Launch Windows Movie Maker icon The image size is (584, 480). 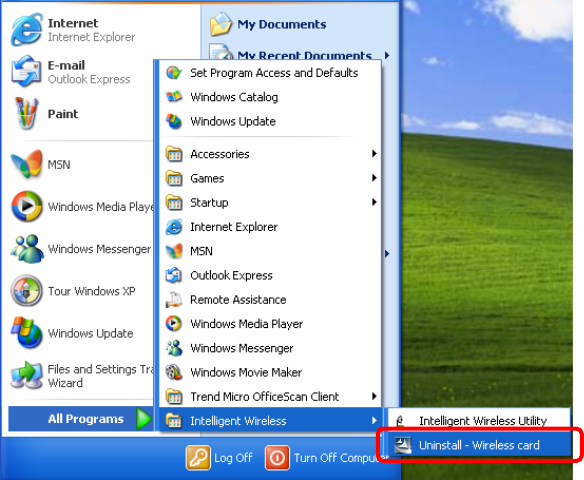tap(174, 372)
